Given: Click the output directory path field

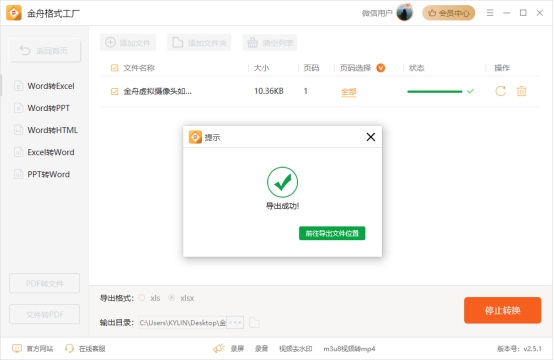Looking at the screenshot, I should (x=182, y=323).
